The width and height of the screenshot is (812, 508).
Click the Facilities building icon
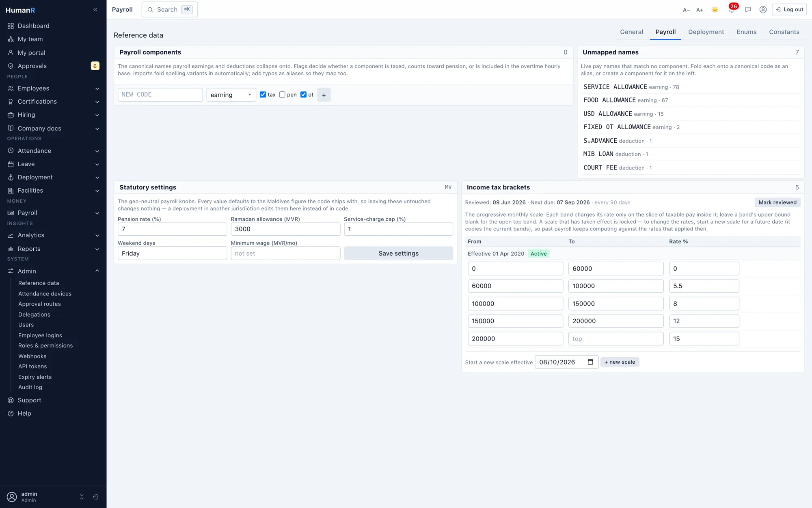coord(11,191)
